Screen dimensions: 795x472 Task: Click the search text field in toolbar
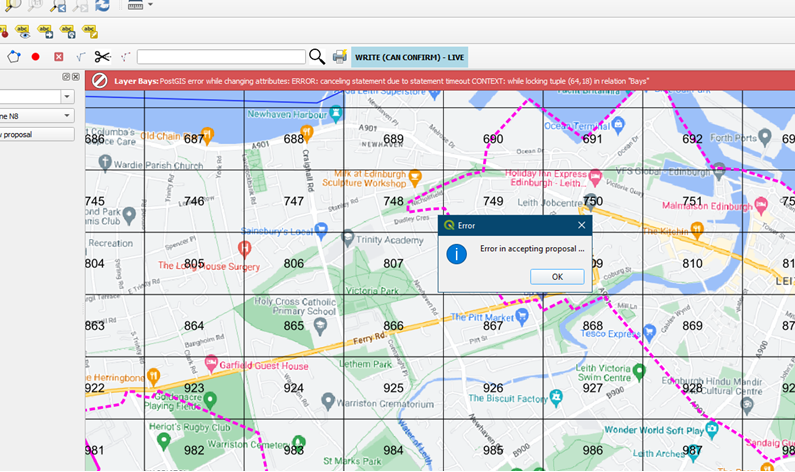(221, 57)
